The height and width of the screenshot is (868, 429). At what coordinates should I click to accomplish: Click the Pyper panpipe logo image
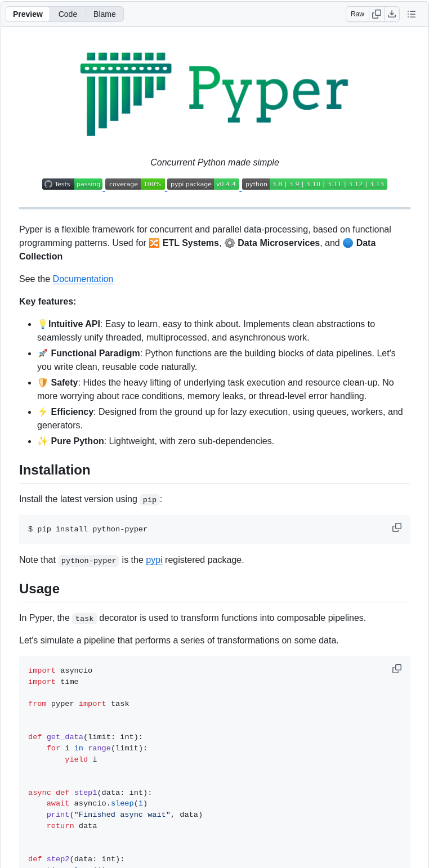pyautogui.click(x=214, y=93)
